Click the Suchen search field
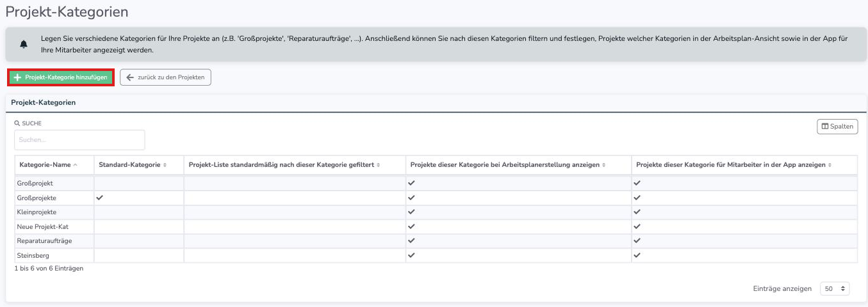The width and height of the screenshot is (868, 307). [x=79, y=139]
